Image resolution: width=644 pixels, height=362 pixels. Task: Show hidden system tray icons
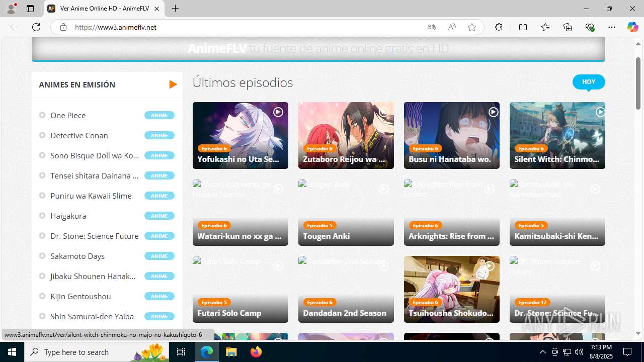542,352
